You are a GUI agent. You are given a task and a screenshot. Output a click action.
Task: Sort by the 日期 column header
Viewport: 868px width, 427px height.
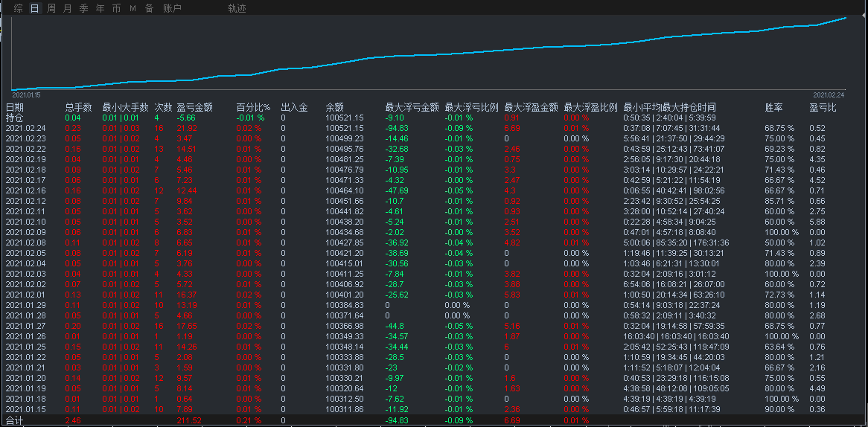coord(15,107)
